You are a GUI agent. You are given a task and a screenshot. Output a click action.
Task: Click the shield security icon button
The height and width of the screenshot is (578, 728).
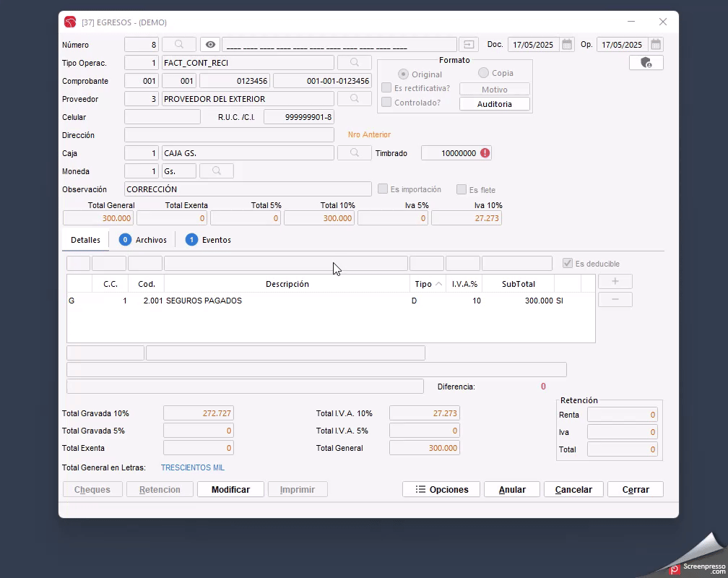[x=646, y=63]
